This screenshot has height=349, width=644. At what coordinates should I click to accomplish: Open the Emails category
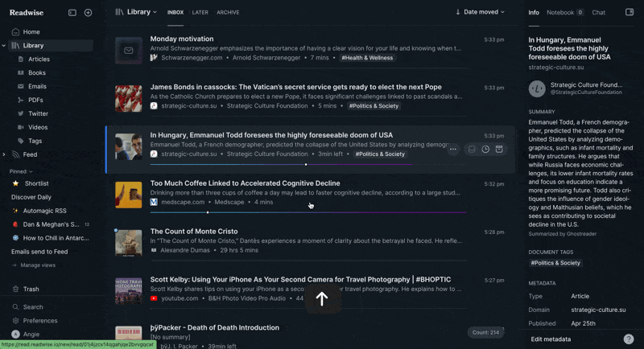pos(37,86)
